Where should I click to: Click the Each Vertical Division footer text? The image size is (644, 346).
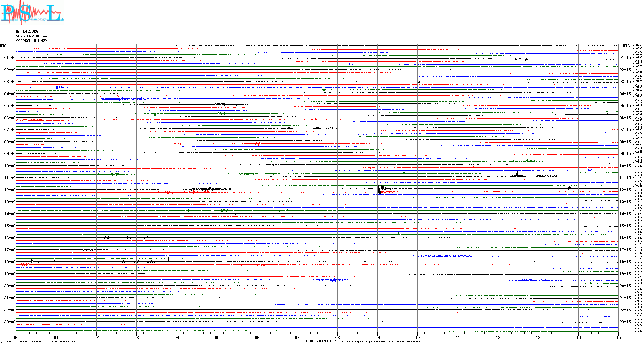point(41,342)
